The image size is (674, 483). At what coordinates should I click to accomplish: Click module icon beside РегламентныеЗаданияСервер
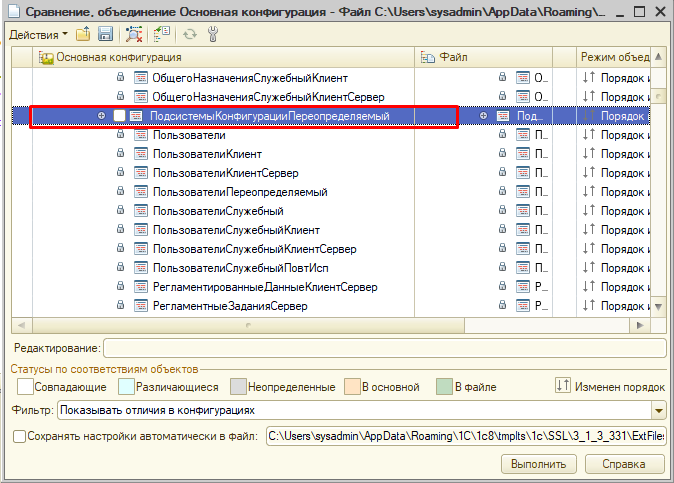[141, 306]
